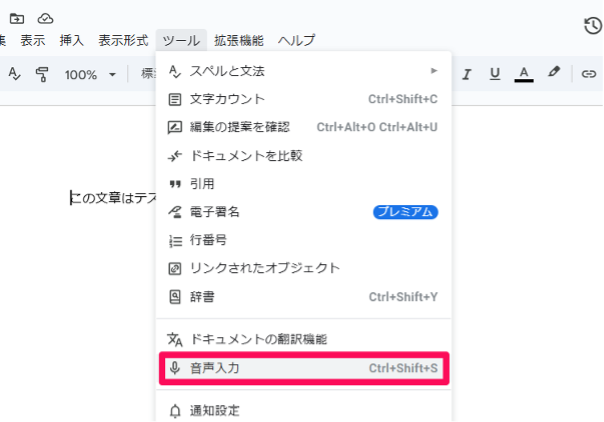
Task: Click the insert link icon
Action: click(589, 74)
